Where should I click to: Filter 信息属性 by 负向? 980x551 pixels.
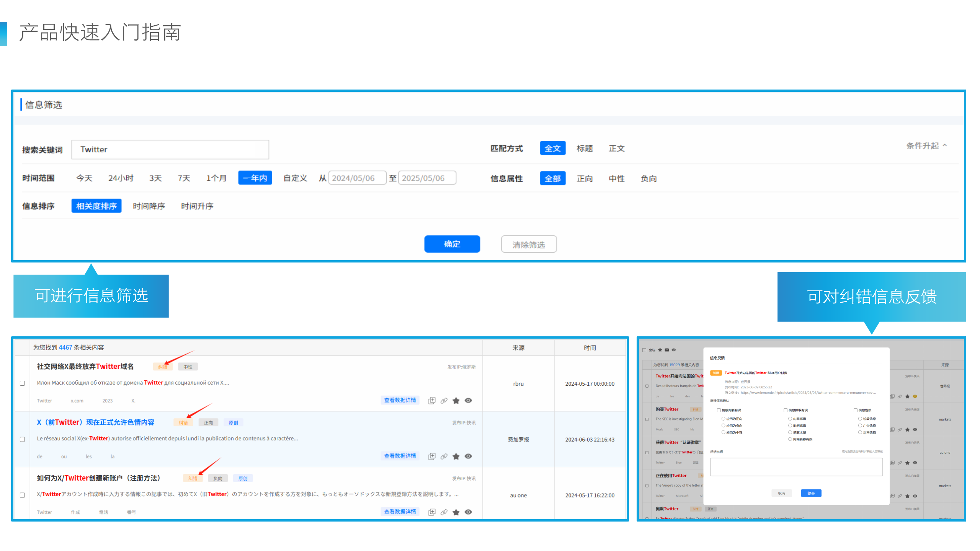(649, 179)
